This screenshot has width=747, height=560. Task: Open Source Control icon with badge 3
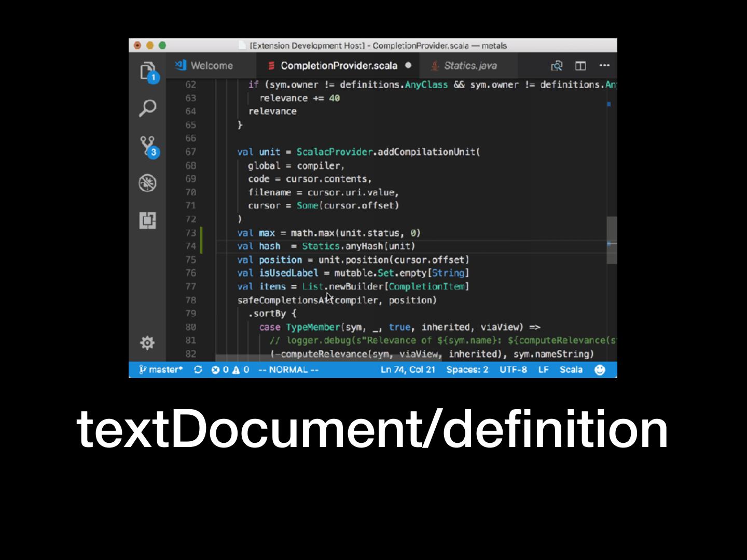(x=148, y=146)
